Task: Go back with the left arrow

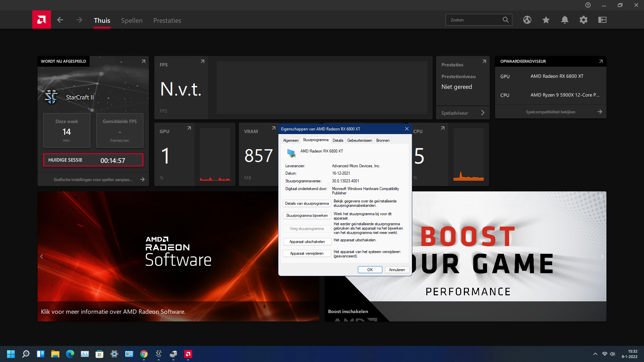Action: 60,20
